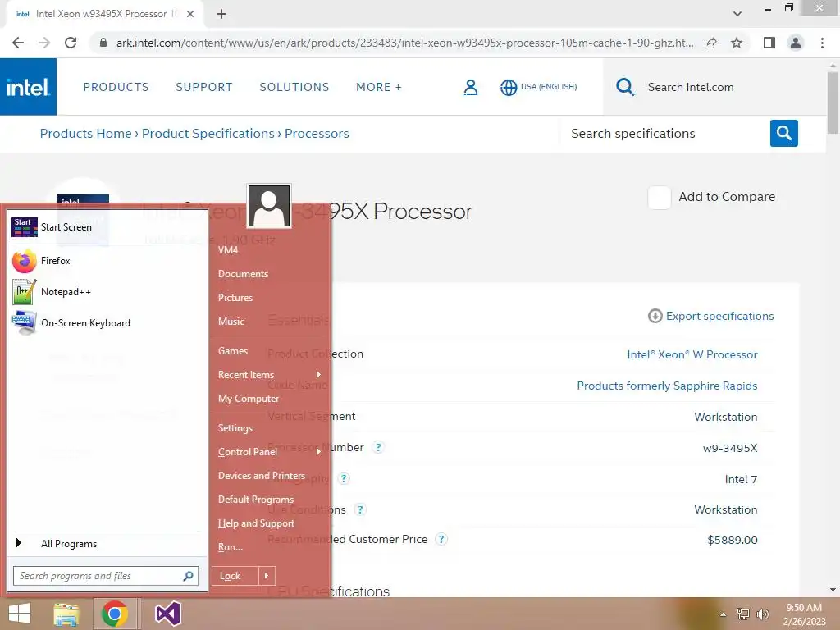
Task: Click the volume speaker icon in system tray
Action: (x=762, y=614)
